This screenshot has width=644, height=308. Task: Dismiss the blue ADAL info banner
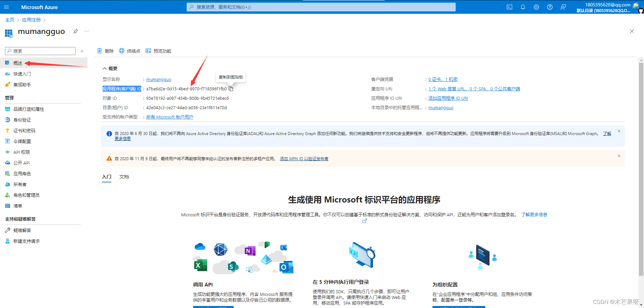(619, 131)
